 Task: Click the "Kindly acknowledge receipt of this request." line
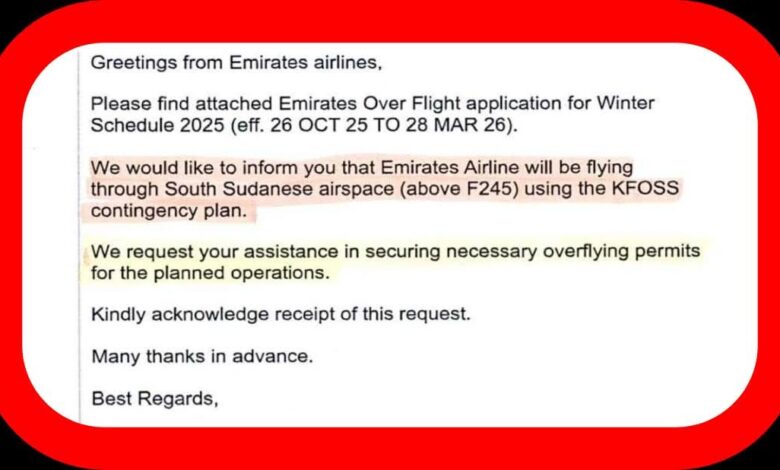coord(280,314)
